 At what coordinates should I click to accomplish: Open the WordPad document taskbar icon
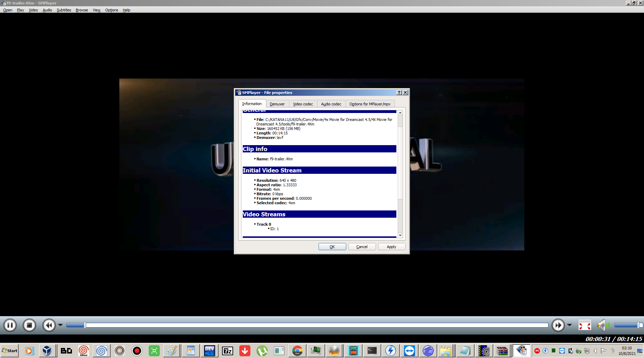pyautogui.click(x=191, y=351)
